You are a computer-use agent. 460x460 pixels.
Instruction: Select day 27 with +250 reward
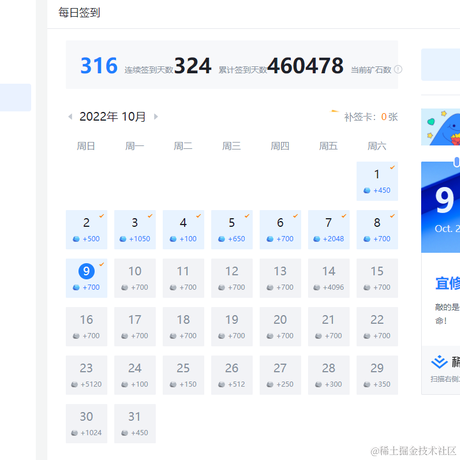click(280, 375)
